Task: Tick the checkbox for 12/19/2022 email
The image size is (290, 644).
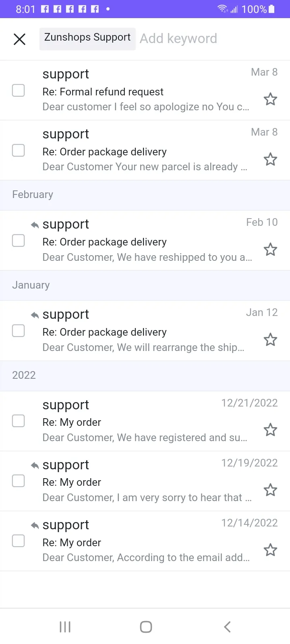Action: 18,481
